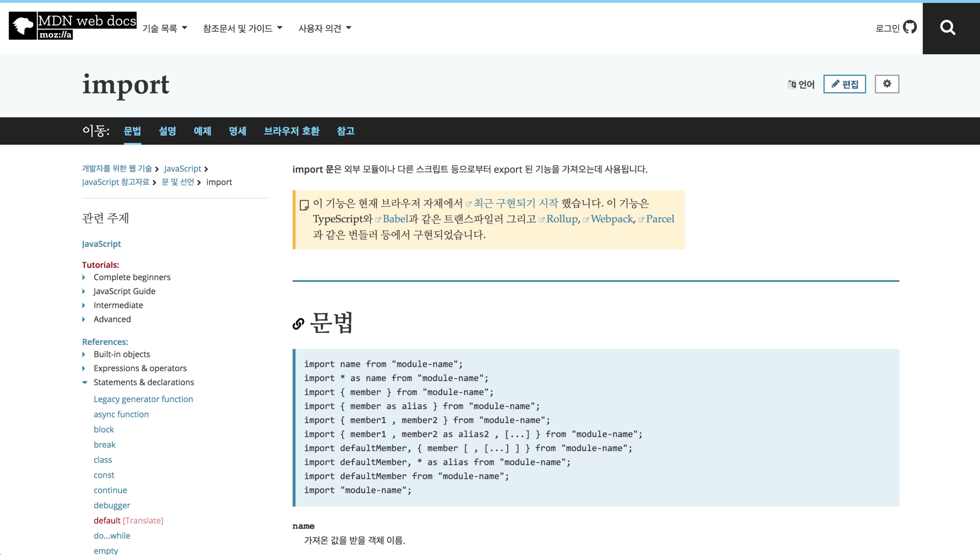Click the 문법 heading anchor link icon
The width and height of the screenshot is (980, 555).
(298, 324)
